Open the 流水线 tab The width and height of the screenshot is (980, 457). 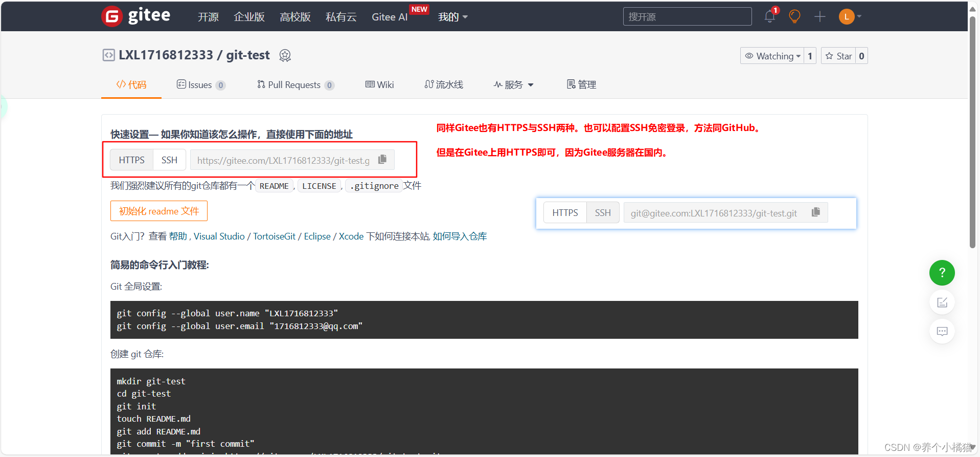[444, 84]
